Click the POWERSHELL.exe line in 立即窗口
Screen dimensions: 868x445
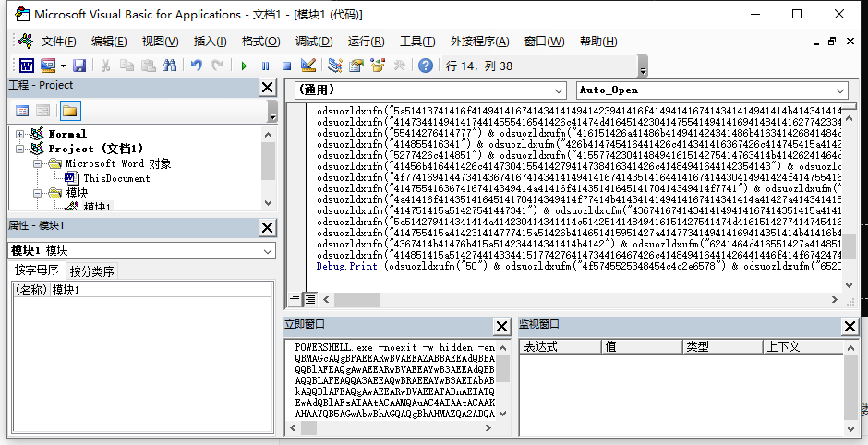click(394, 347)
